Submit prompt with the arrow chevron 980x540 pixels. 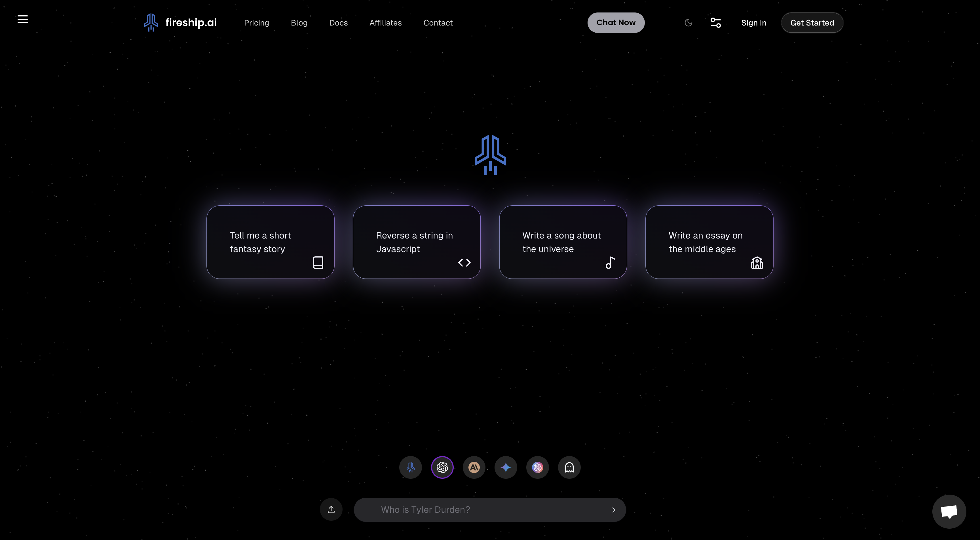[x=614, y=510]
